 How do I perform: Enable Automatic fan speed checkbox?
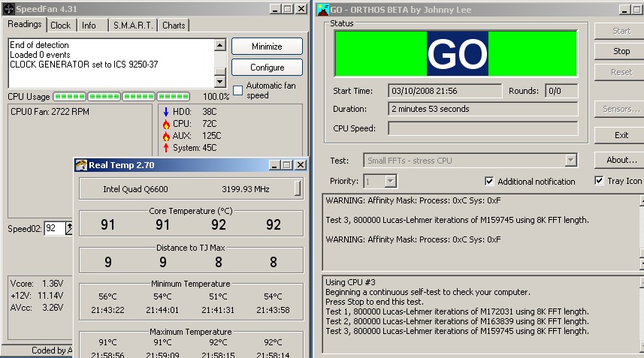click(x=238, y=90)
